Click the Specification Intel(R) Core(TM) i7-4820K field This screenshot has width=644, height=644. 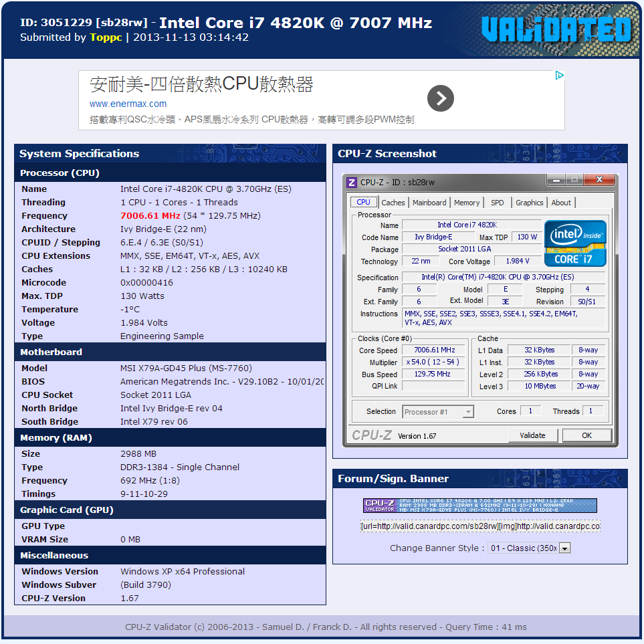(504, 277)
